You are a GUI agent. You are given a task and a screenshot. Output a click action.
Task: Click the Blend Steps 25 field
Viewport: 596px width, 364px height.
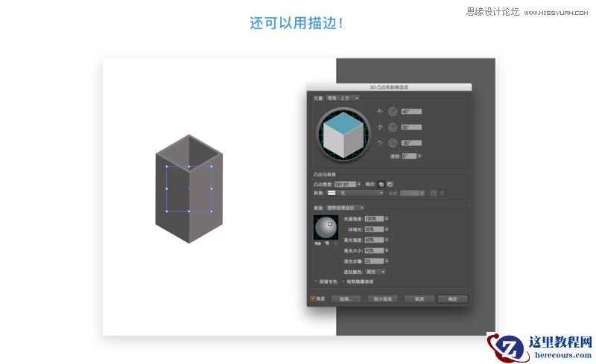[x=375, y=261]
